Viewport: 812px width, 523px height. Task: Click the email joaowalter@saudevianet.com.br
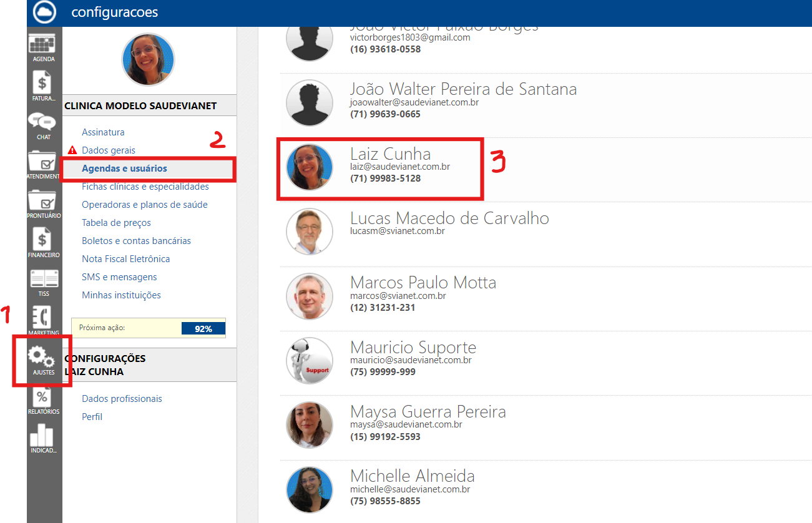414,102
